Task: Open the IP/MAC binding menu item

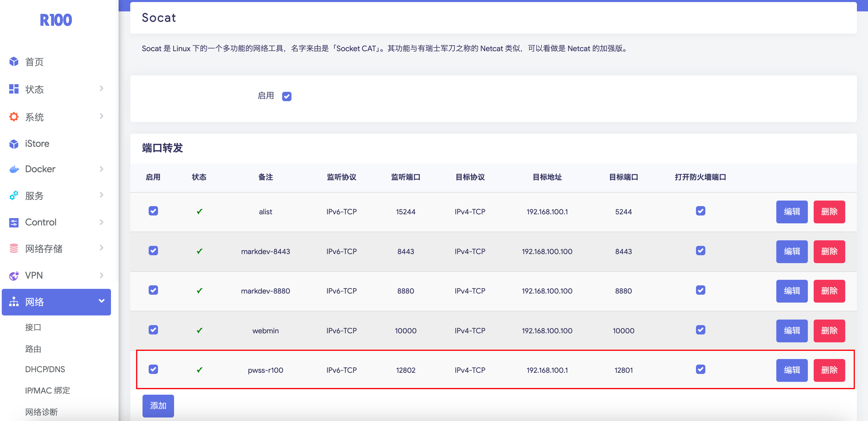Action: (x=48, y=391)
